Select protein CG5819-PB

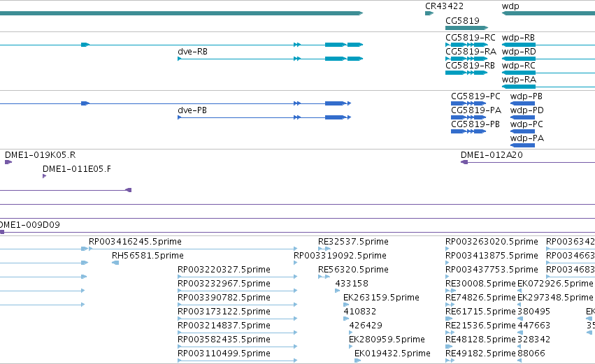[x=475, y=124]
